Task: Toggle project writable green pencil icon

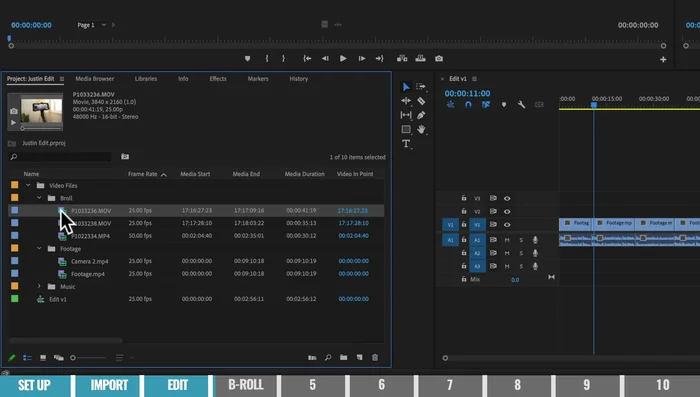Action: pos(12,358)
